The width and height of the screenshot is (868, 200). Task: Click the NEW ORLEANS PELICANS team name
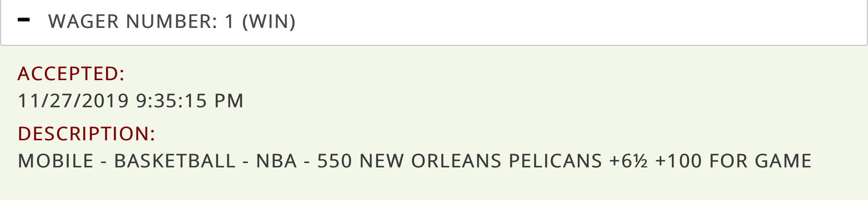(480, 161)
